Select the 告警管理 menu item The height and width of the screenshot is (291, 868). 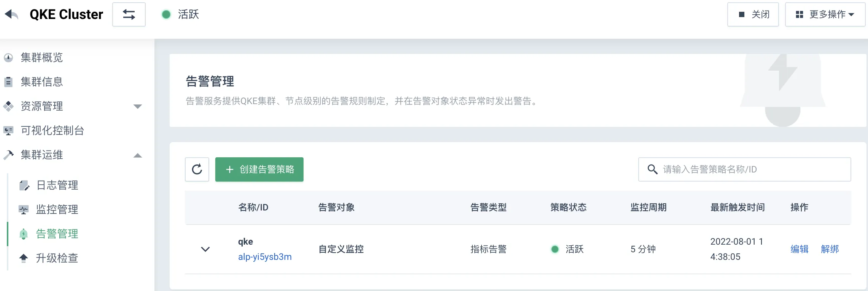point(57,234)
